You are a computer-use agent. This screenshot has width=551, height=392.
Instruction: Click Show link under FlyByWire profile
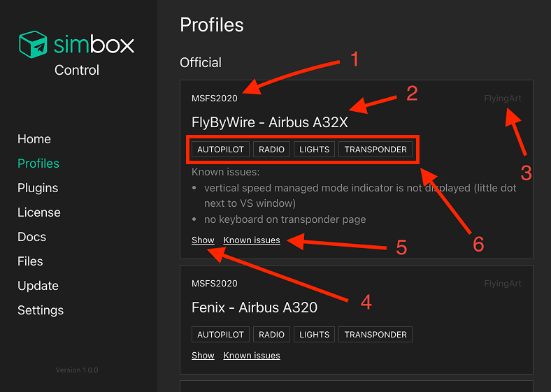pos(203,240)
